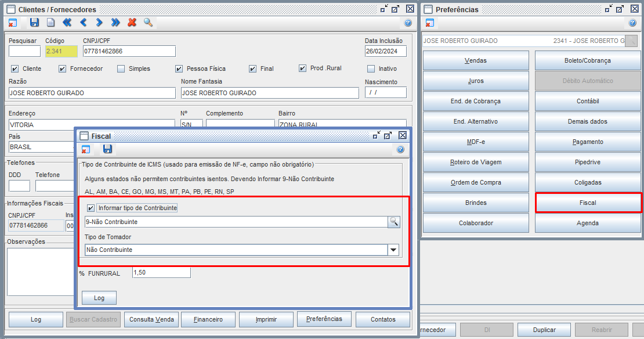The image size is (644, 339).
Task: Maximize the Preferências window
Action: pos(620,9)
